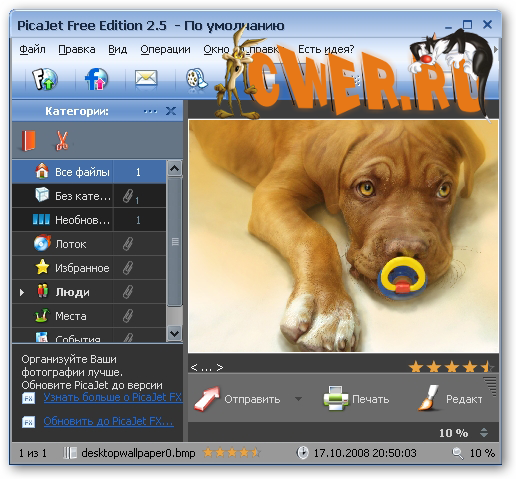
Task: Open the Категории panel options dots
Action: click(x=150, y=111)
